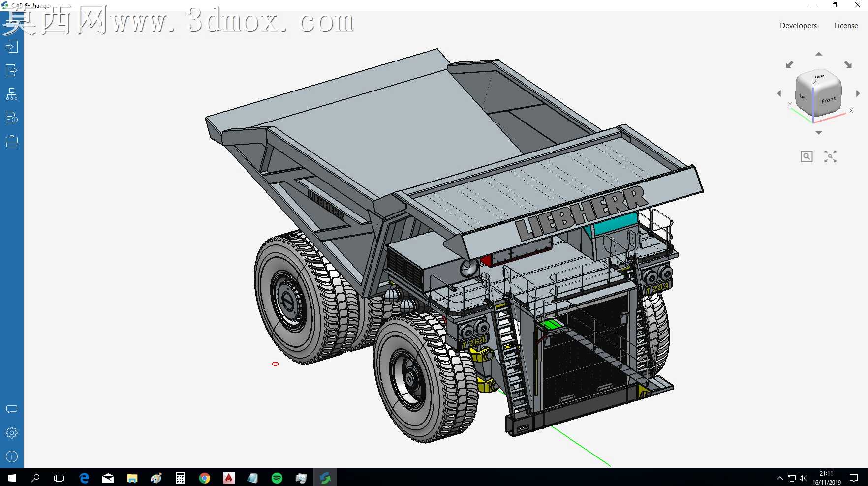Select the Left face of view cube
868x486 pixels.
coord(804,97)
